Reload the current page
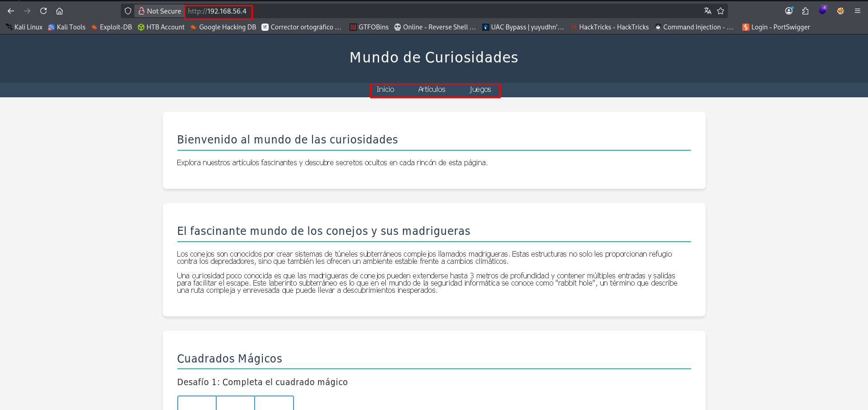 [43, 11]
